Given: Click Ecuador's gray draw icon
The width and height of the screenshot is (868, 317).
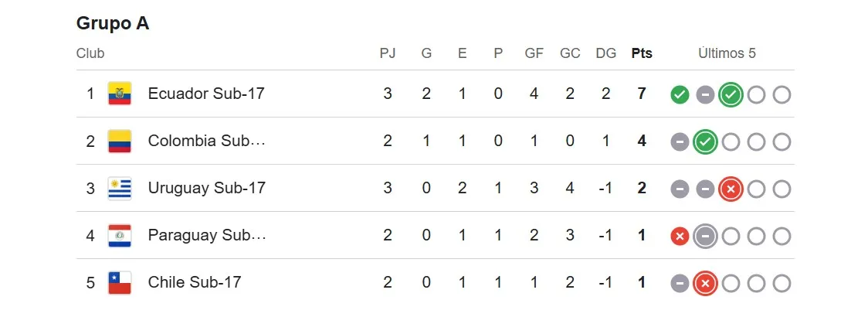Looking at the screenshot, I should [705, 95].
